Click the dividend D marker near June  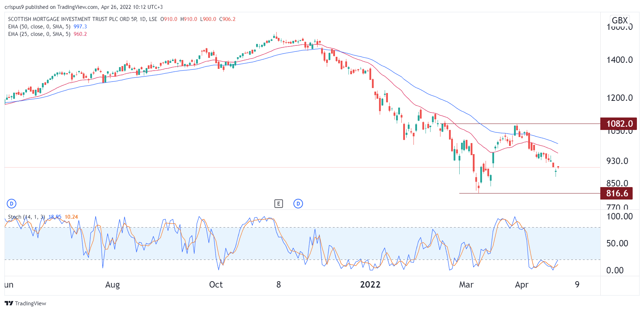coord(12,204)
